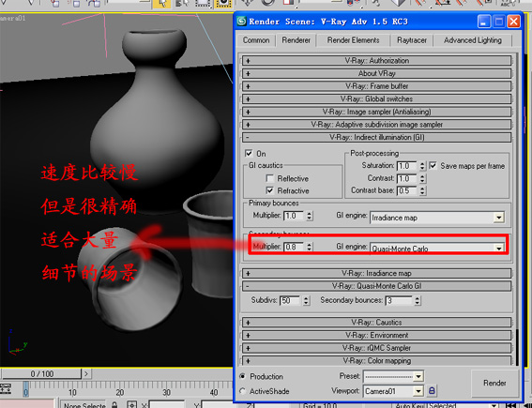532x408 pixels.
Task: Click primary bounces Multiplier spinner
Action: pos(309,216)
